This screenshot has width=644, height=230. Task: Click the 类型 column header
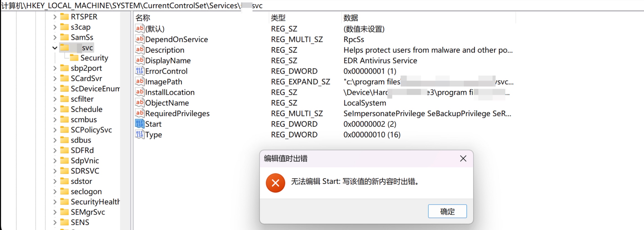pos(278,18)
